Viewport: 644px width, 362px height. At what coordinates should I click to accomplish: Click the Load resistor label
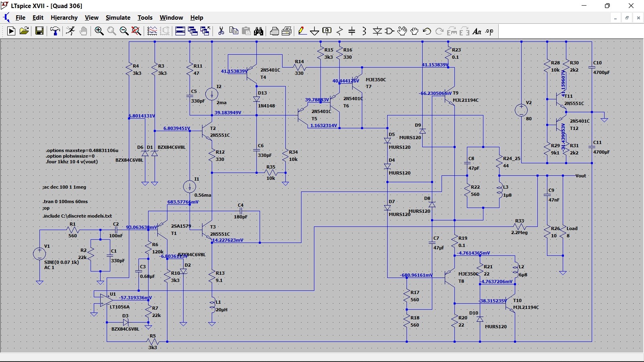572,228
